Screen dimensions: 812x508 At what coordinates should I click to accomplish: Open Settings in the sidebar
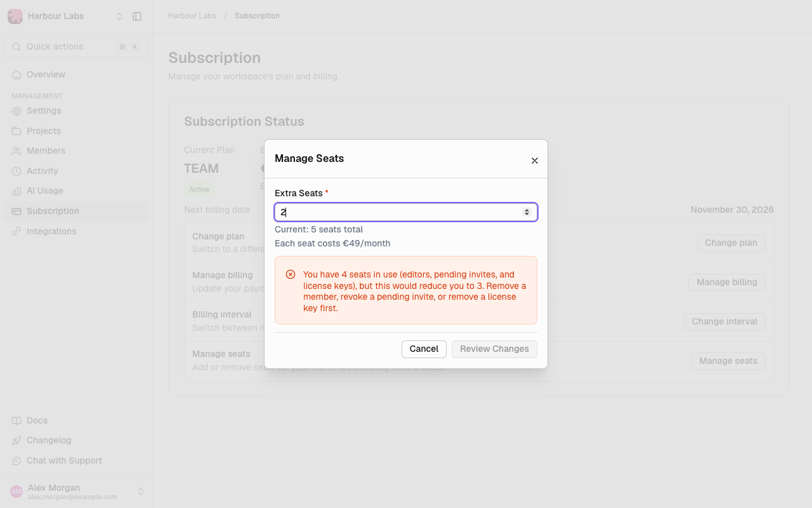click(x=76, y=111)
